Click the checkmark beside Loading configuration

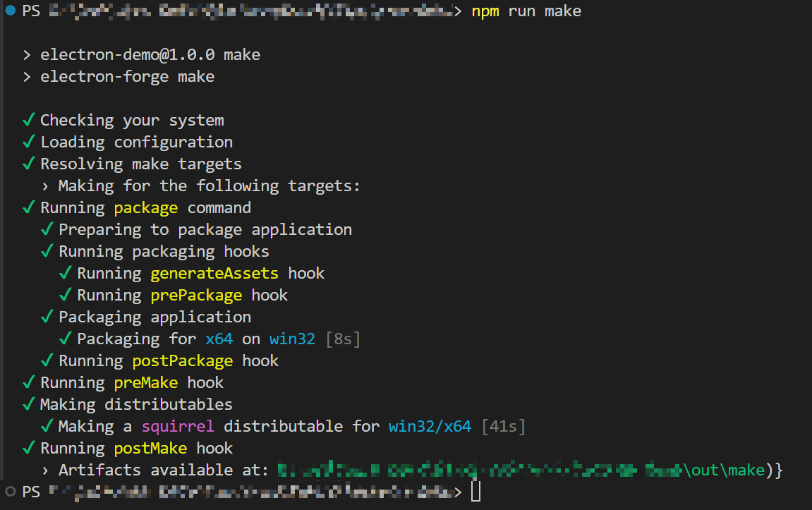tap(29, 142)
